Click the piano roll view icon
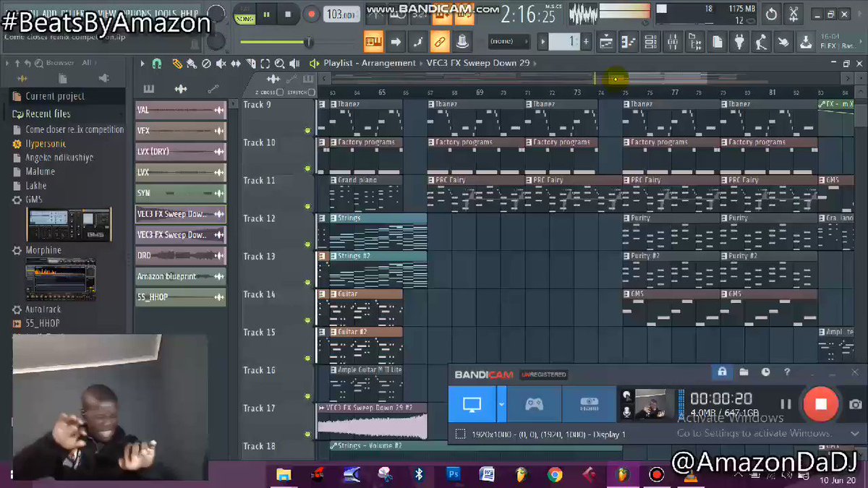Screen dimensions: 868x488 point(629,42)
